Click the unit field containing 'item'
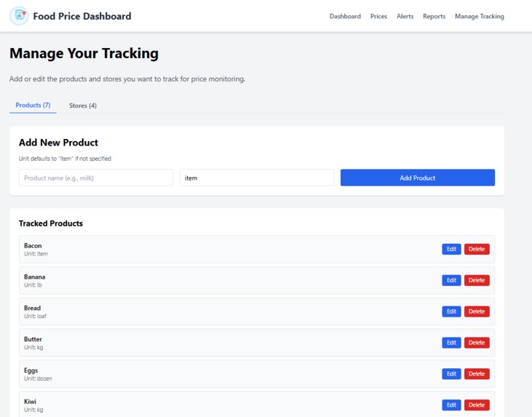532x417 pixels. tap(257, 178)
